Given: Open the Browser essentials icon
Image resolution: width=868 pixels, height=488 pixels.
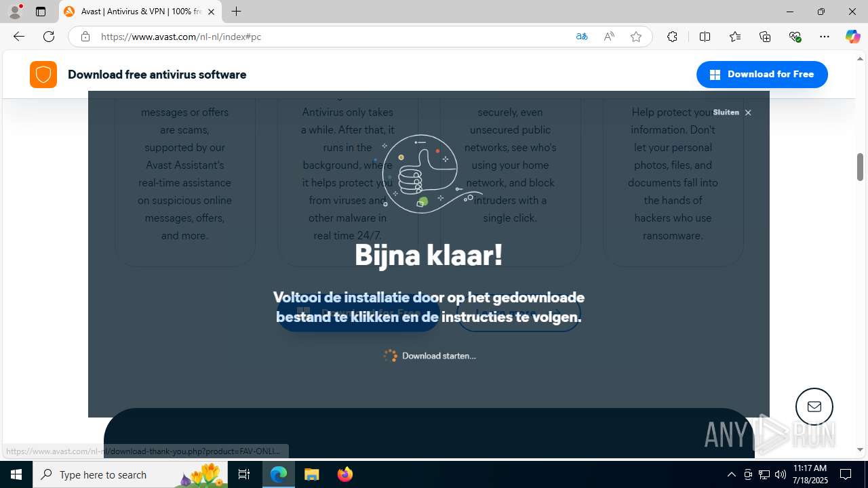Looking at the screenshot, I should pos(795,37).
